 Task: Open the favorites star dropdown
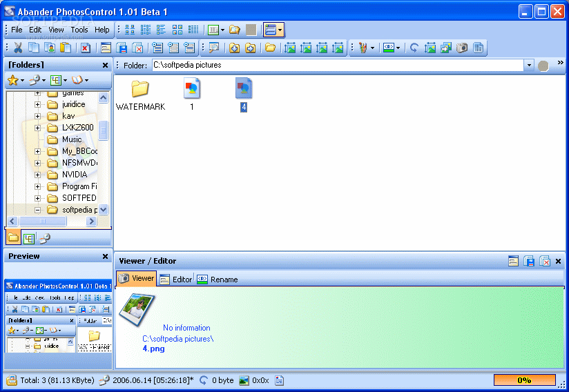coord(23,80)
